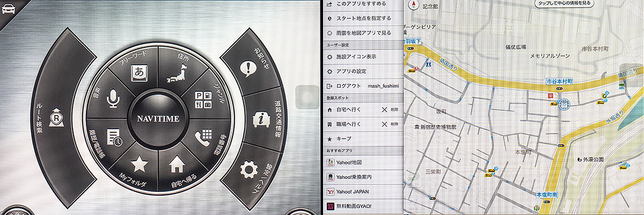Start voice search with microphone icon

(x=112, y=98)
